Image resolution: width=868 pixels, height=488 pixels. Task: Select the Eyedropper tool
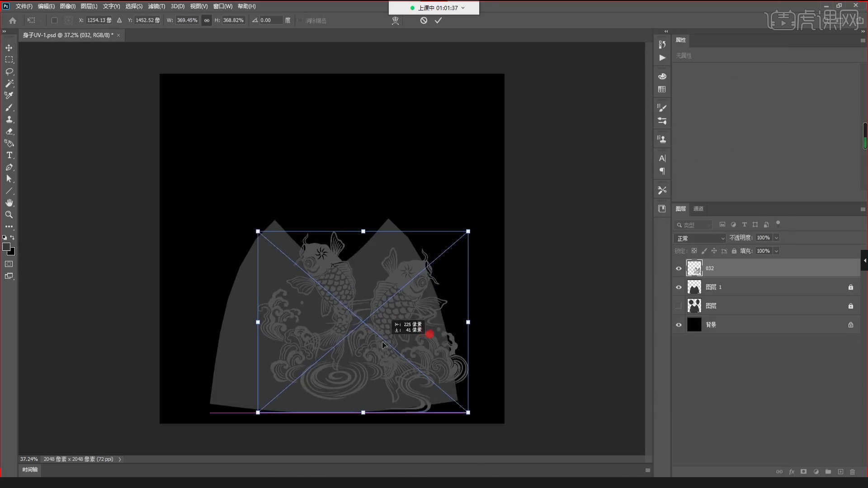[9, 95]
